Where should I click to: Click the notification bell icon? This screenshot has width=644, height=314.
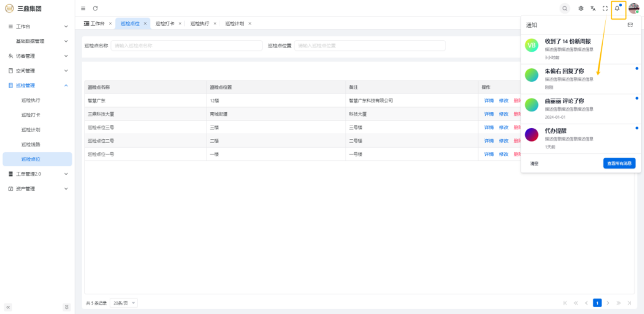[x=617, y=9]
